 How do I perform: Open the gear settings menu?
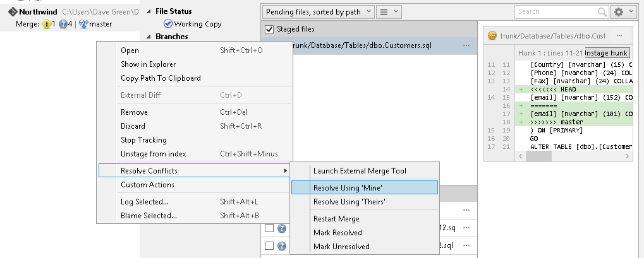622,11
